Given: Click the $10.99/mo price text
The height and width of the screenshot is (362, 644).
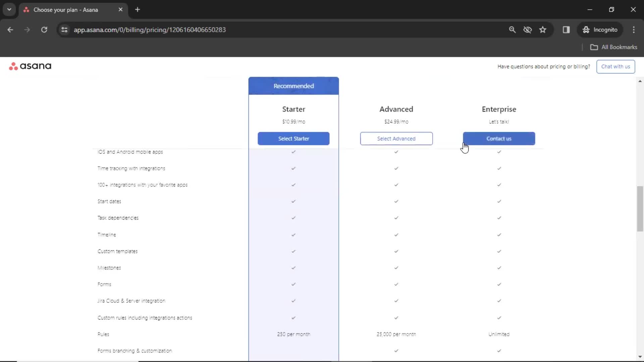Looking at the screenshot, I should (x=293, y=122).
